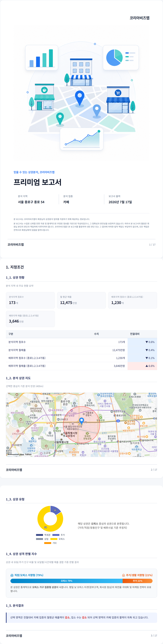Click the tall blue-roof apartment building in the illustration
The image size is (163, 644).
(x=81, y=72)
